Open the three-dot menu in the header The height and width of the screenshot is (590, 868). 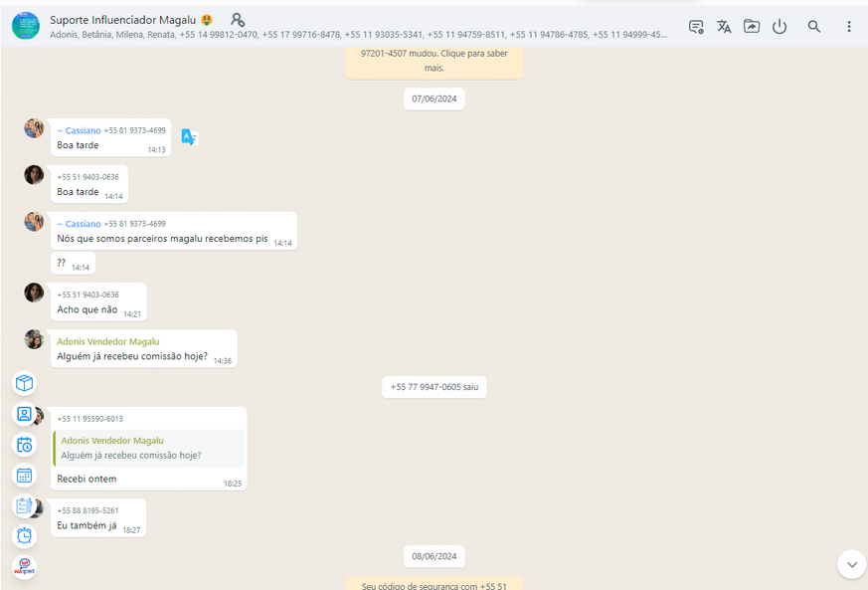[x=849, y=27]
